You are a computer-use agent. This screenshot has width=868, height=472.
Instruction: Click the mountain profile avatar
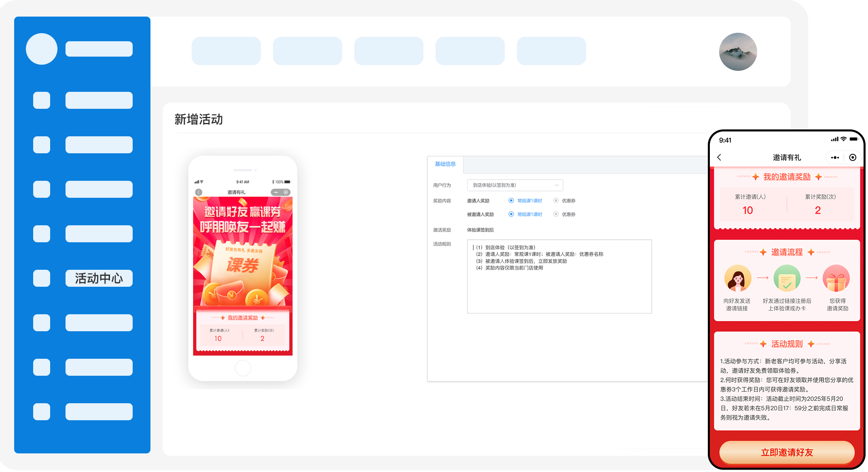tap(738, 52)
